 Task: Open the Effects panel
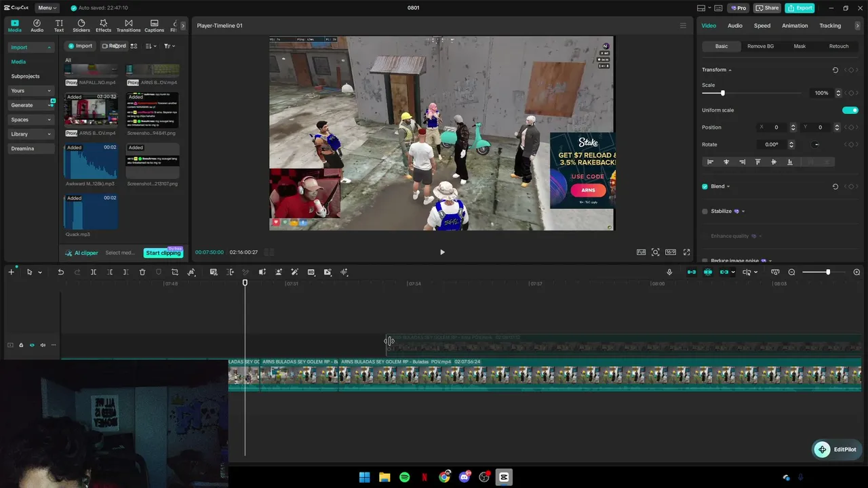point(103,26)
